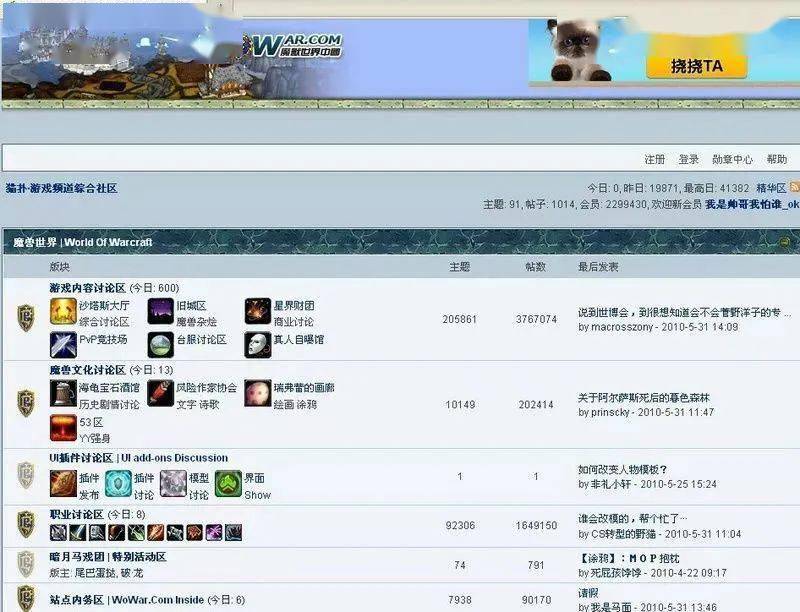
Task: Click the shield icon beside 职业讨论区
Action: click(26, 524)
